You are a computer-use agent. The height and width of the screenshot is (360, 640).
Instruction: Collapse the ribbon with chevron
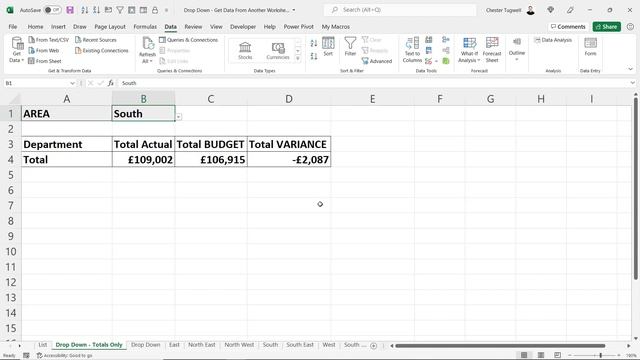[x=630, y=69]
